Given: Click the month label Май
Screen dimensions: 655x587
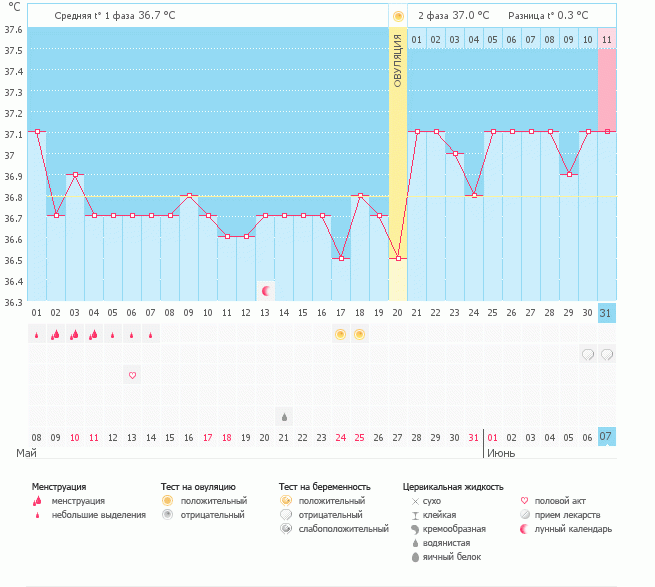Looking at the screenshot, I should [26, 453].
